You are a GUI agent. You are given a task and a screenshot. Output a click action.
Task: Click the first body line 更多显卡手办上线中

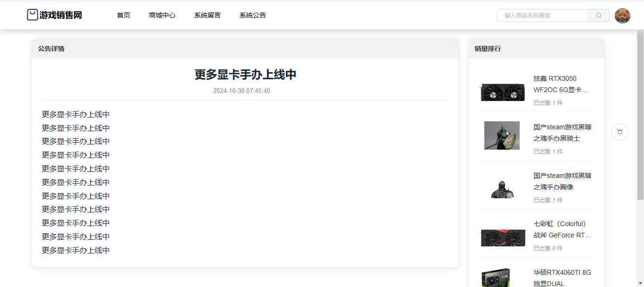click(x=76, y=115)
